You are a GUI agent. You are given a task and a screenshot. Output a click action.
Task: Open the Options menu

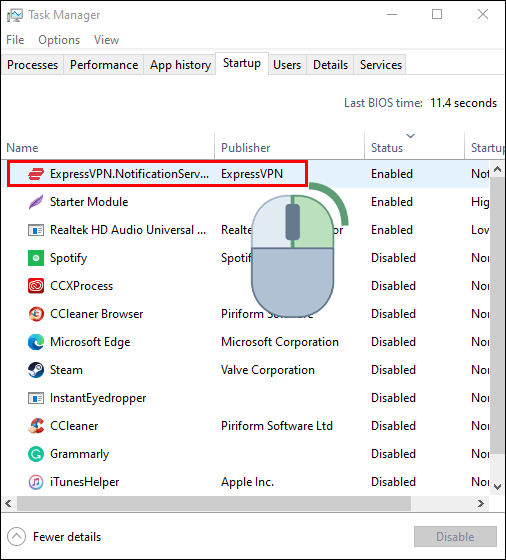point(59,40)
